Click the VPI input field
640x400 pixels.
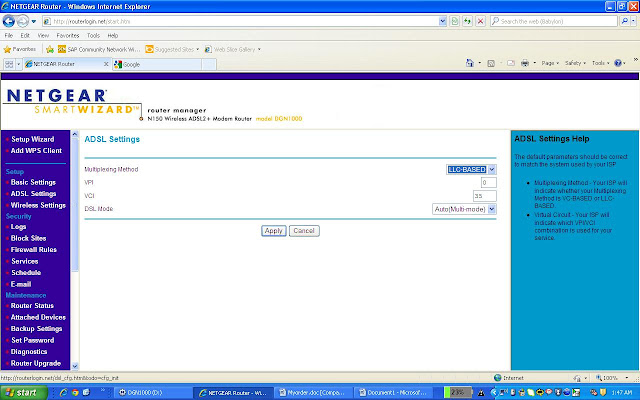click(489, 182)
